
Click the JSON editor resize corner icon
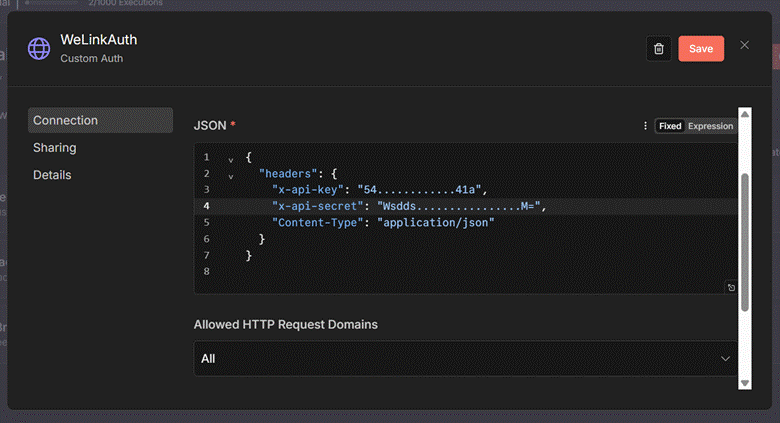(731, 288)
